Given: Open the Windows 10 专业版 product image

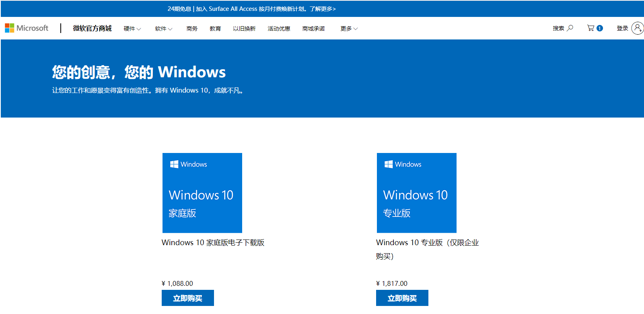Looking at the screenshot, I should click(x=417, y=193).
